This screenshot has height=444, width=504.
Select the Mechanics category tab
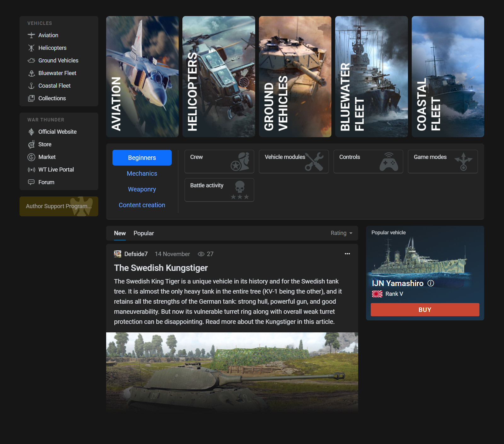click(142, 173)
